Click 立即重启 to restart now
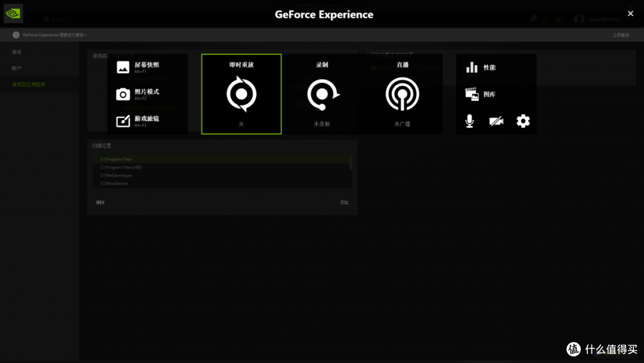This screenshot has height=363, width=644. 620,35
